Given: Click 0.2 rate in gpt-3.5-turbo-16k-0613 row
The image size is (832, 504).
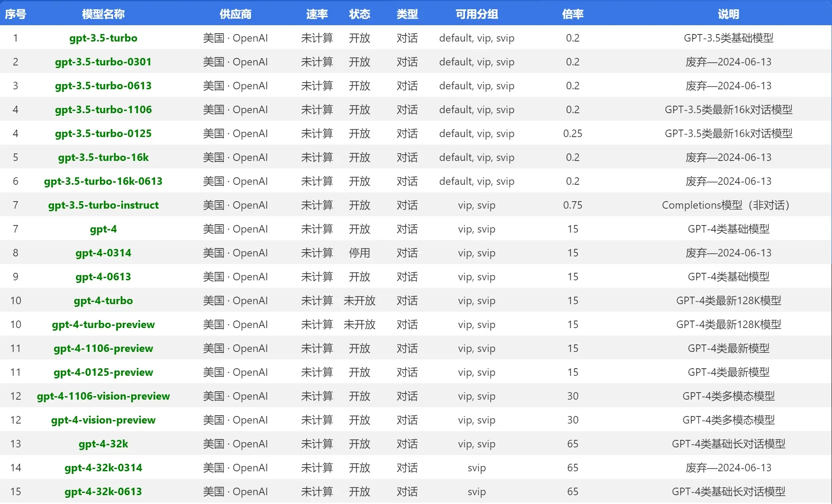Looking at the screenshot, I should pyautogui.click(x=572, y=181).
